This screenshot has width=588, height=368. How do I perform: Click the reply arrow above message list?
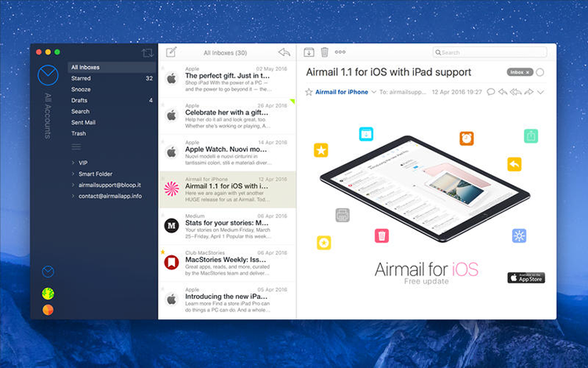(x=284, y=53)
